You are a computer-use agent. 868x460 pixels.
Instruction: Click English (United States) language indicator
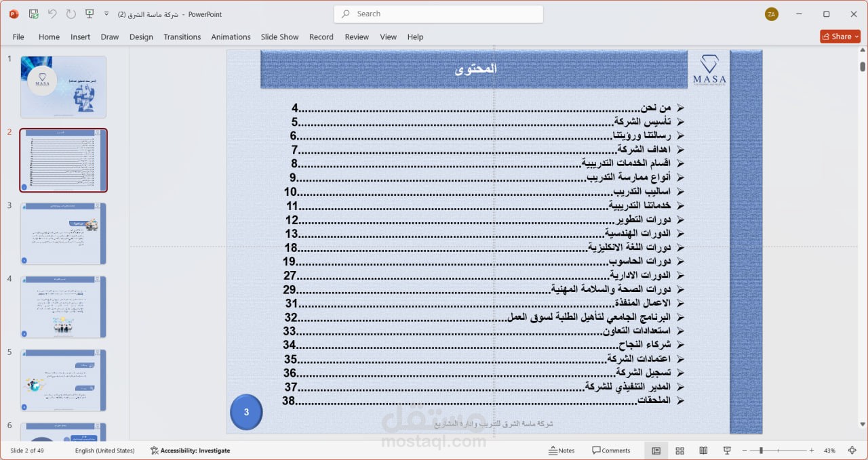pyautogui.click(x=105, y=451)
